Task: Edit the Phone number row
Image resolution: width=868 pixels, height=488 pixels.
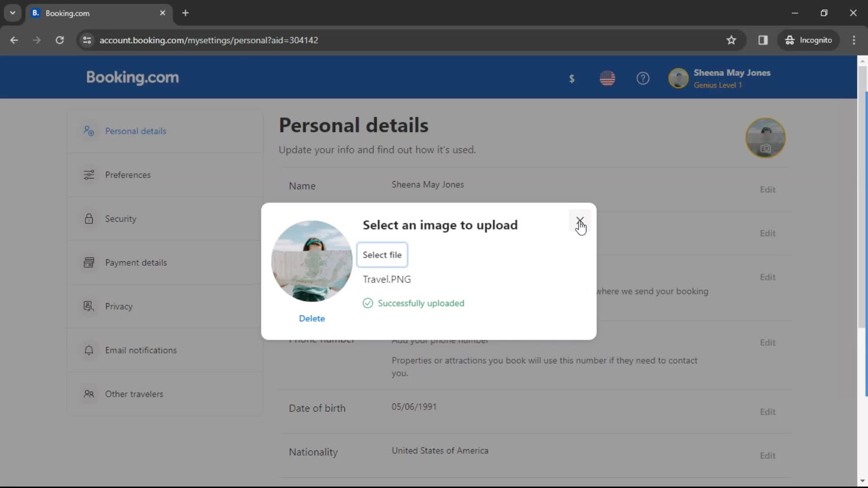Action: point(768,343)
